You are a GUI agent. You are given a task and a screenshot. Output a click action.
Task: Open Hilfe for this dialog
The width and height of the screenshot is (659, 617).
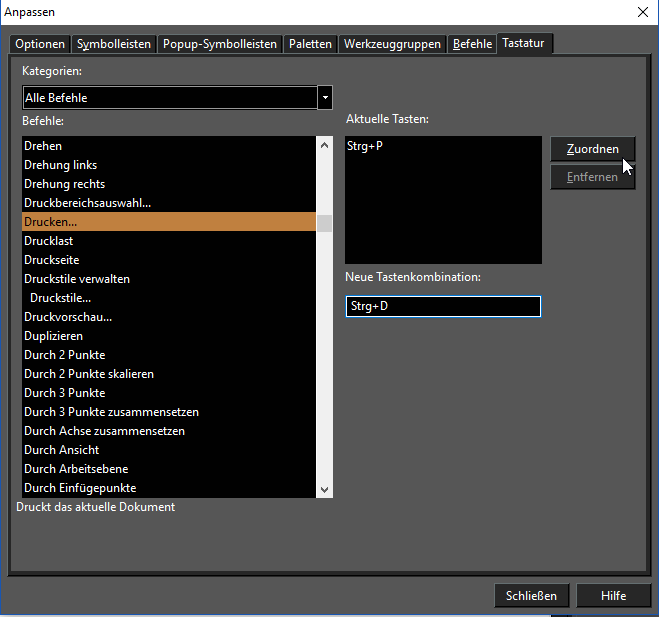pos(614,596)
